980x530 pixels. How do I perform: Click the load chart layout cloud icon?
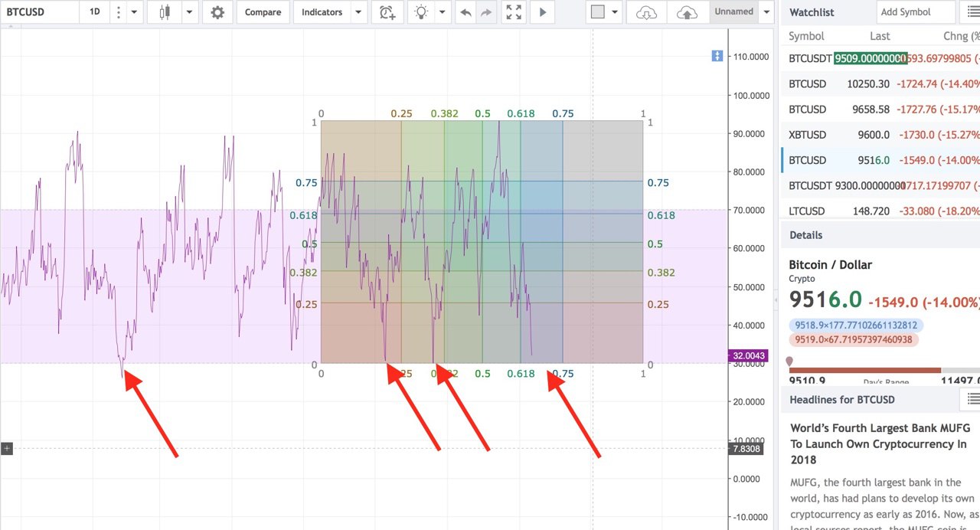coord(647,12)
